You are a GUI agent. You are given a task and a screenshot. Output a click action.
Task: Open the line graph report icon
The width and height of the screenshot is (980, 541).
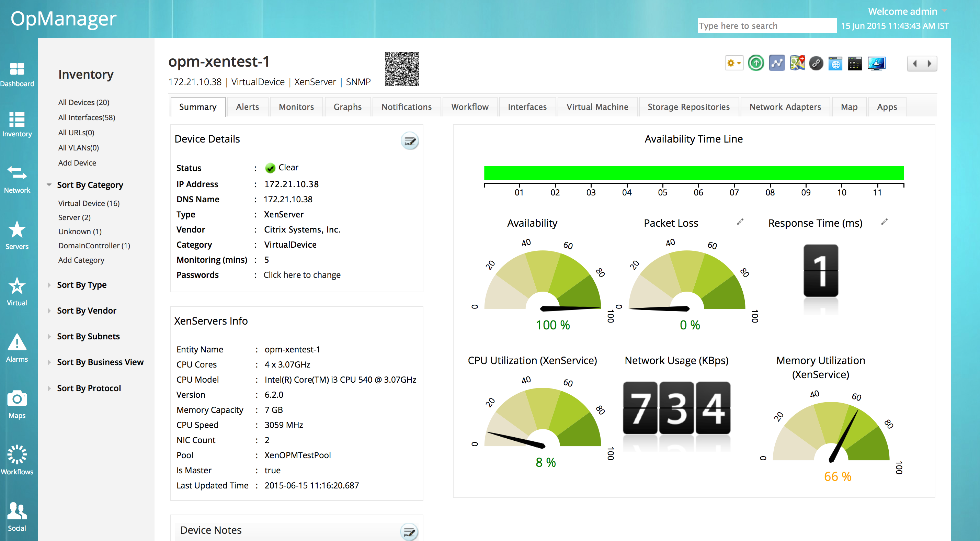776,63
